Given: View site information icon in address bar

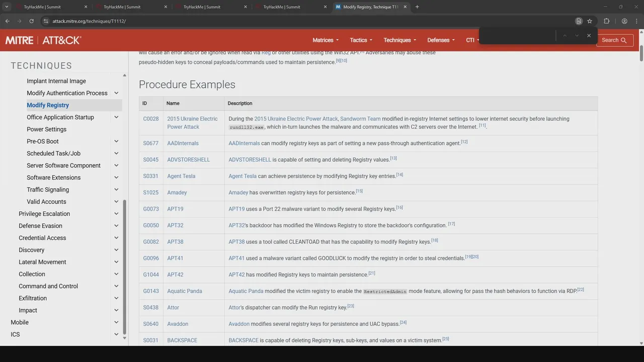Looking at the screenshot, I should (x=45, y=21).
